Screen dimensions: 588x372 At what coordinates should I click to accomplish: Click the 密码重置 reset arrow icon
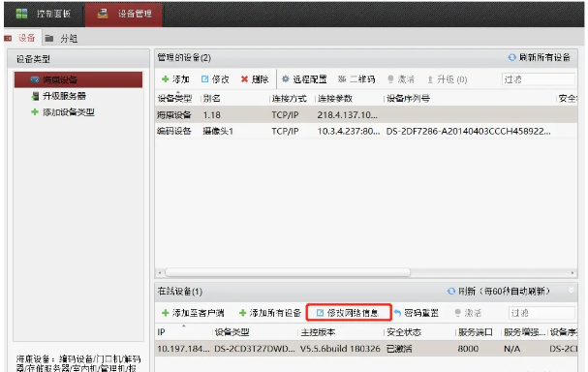[x=397, y=313]
